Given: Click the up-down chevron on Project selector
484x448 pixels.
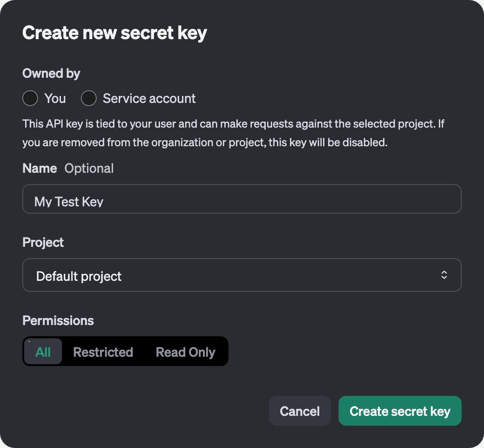Looking at the screenshot, I should tap(444, 275).
